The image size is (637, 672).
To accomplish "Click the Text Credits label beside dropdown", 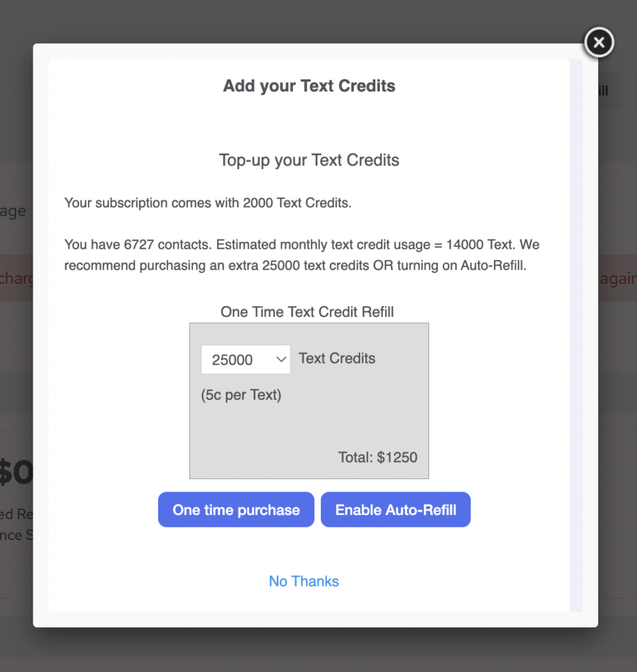I will tap(337, 358).
